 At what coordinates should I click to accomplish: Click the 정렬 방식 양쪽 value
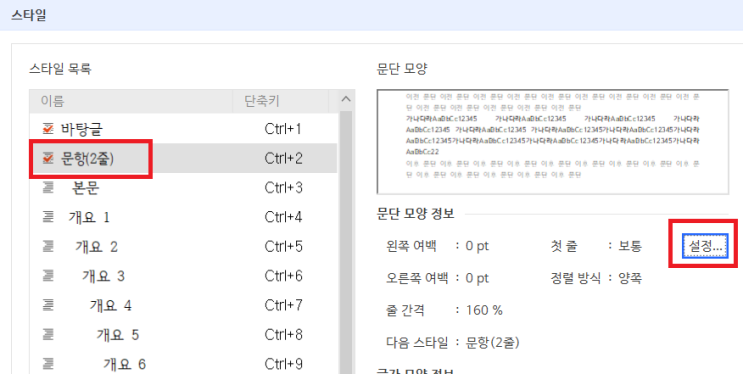pyautogui.click(x=630, y=278)
